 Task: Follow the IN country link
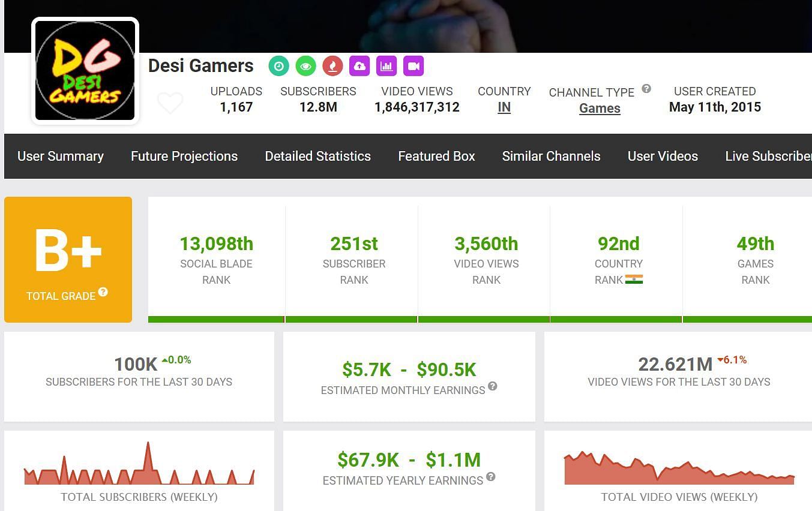(504, 107)
